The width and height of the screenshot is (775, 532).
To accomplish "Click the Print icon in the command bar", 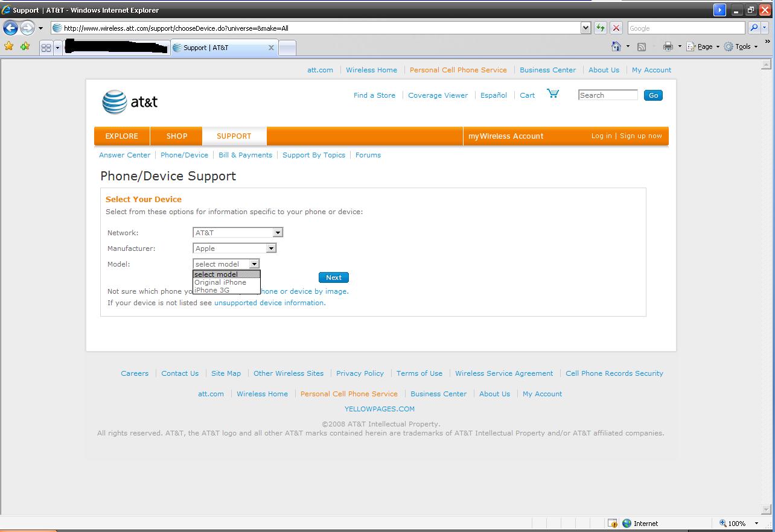I will tap(668, 46).
